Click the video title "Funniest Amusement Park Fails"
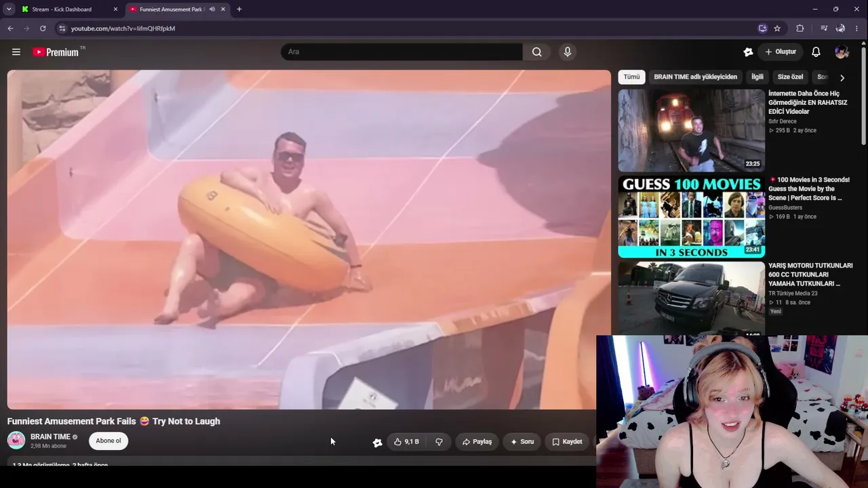868x488 pixels. tap(114, 422)
